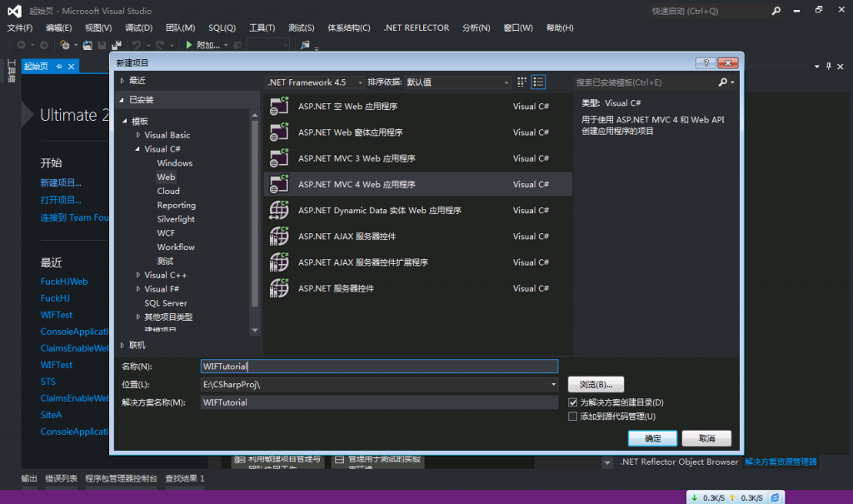Switch to 程序包管理器控制台 tab
The height and width of the screenshot is (504, 853).
click(121, 478)
